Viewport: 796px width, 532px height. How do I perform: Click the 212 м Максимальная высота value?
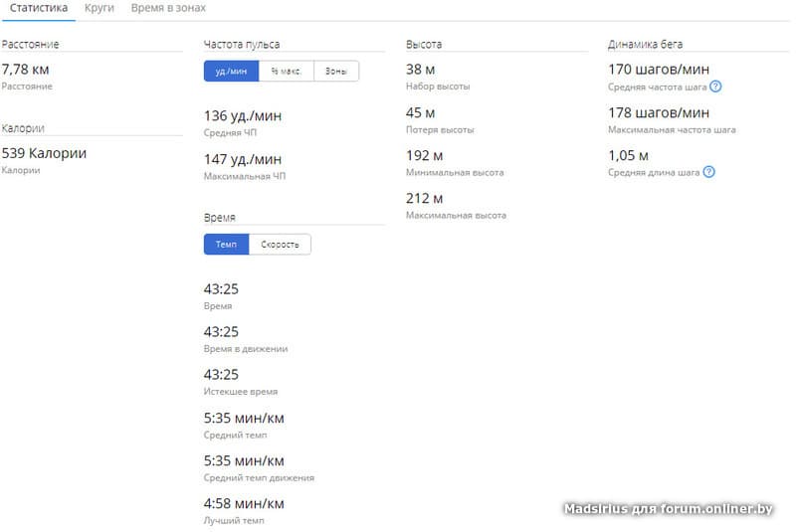click(x=425, y=198)
